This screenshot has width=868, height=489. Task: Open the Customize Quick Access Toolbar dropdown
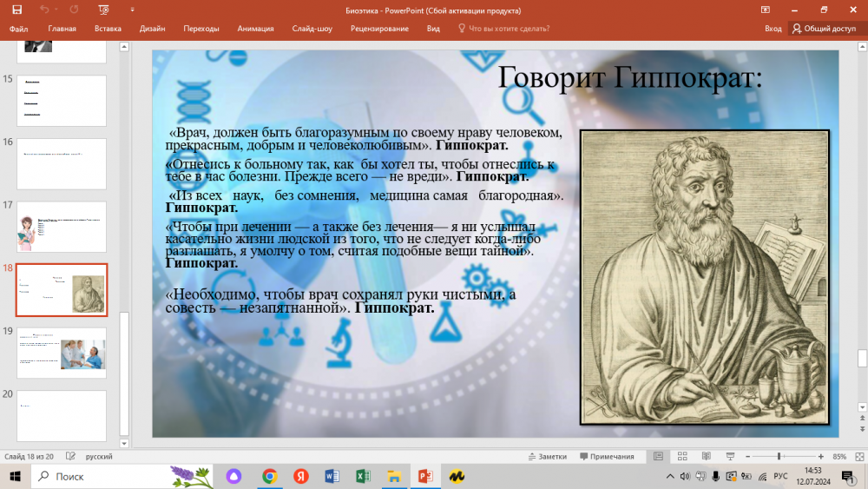[x=132, y=10]
